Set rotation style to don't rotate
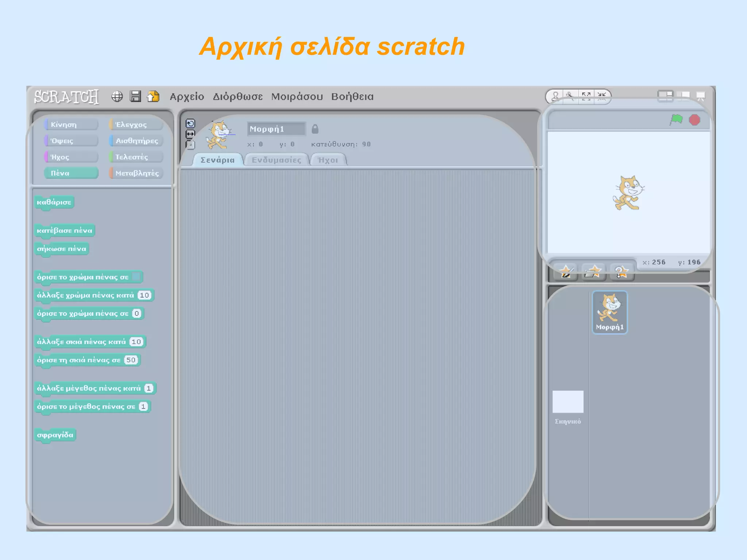This screenshot has height=560, width=747. click(190, 145)
